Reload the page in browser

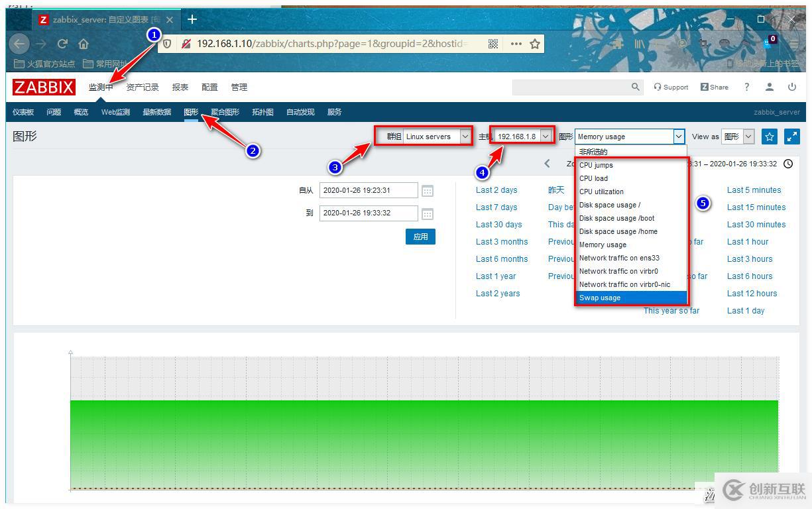[x=62, y=44]
